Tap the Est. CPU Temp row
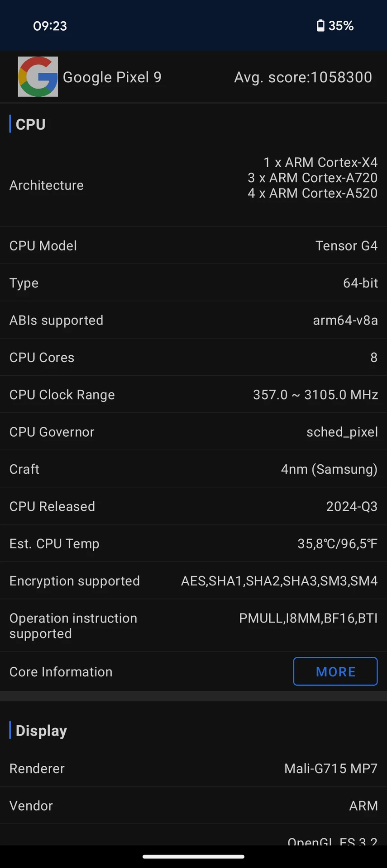The height and width of the screenshot is (868, 387). pyautogui.click(x=193, y=543)
